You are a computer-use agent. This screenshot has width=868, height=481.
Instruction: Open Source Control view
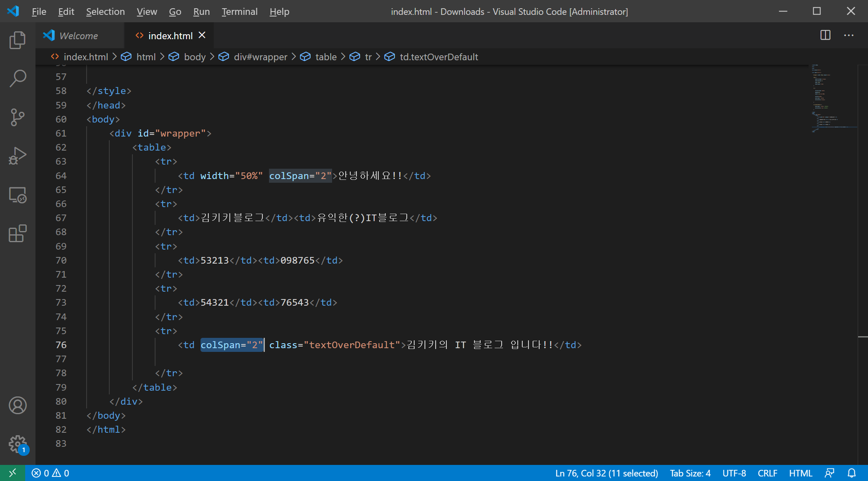click(x=17, y=117)
